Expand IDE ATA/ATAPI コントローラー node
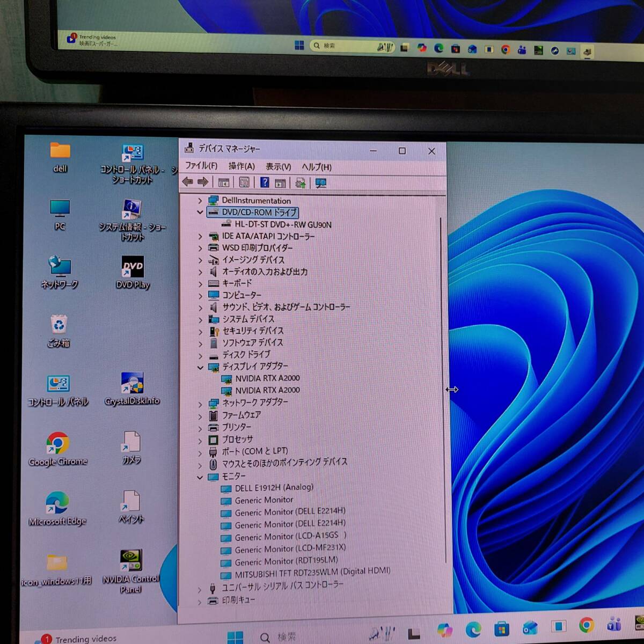The image size is (644, 644). [x=200, y=236]
